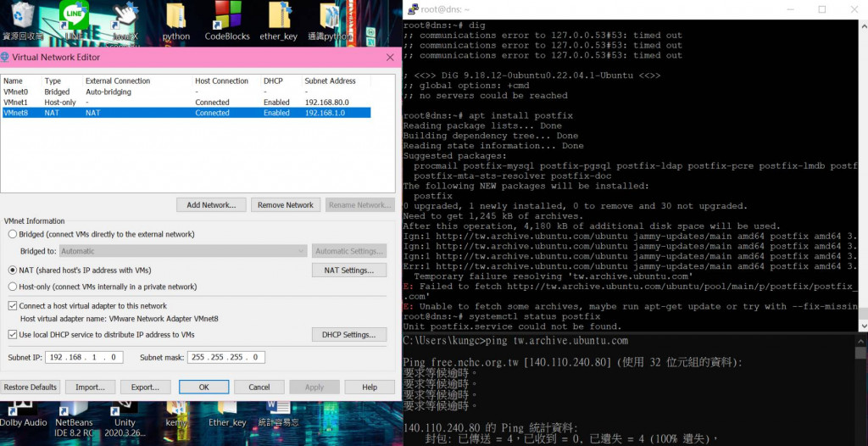Screen dimensions: 868x446
Task: Click the Name column header
Action: point(14,81)
